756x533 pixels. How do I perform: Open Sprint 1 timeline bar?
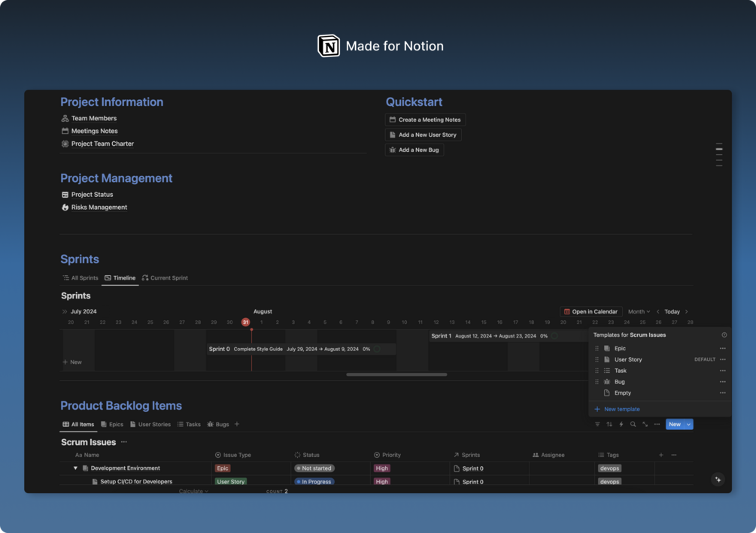click(x=509, y=336)
